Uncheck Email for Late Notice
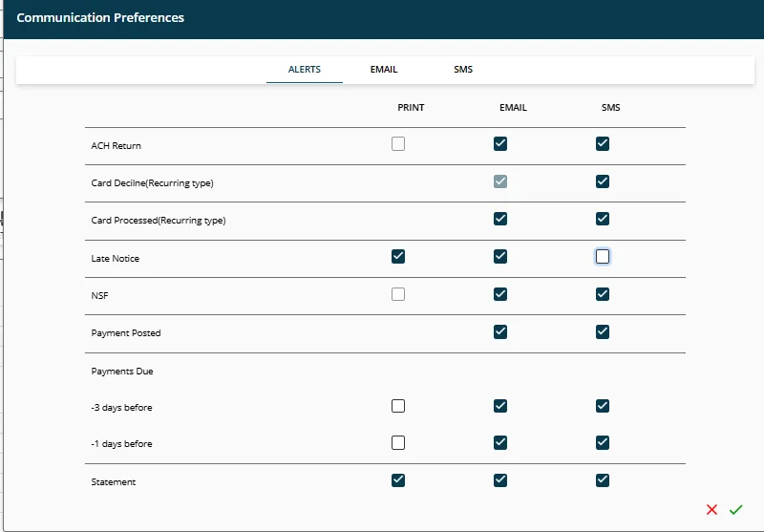 tap(500, 256)
